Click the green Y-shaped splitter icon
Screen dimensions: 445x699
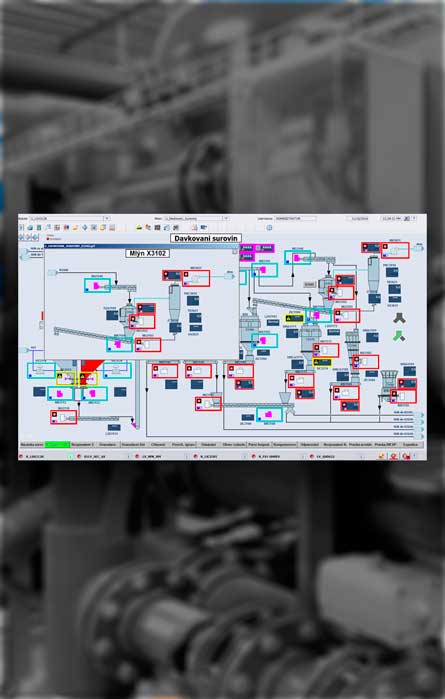(x=399, y=336)
